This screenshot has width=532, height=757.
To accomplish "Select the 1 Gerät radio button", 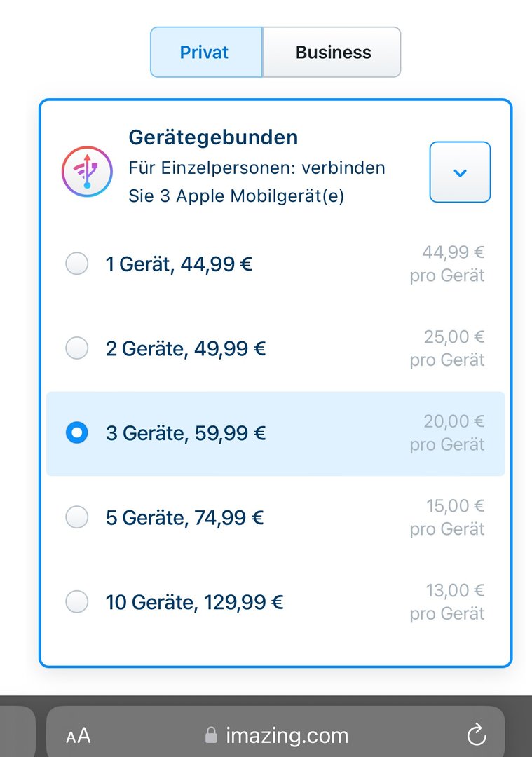I will (x=77, y=264).
